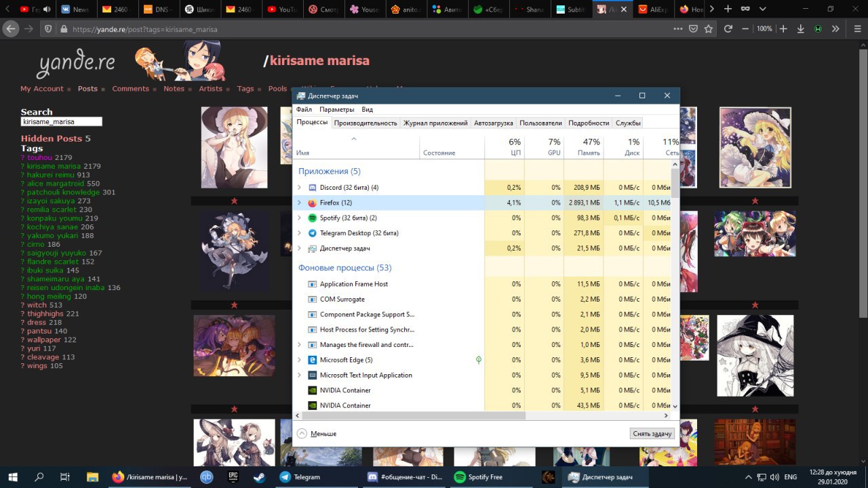This screenshot has height=488, width=868.
Task: Switch to the Пользователи tab
Action: (x=540, y=123)
